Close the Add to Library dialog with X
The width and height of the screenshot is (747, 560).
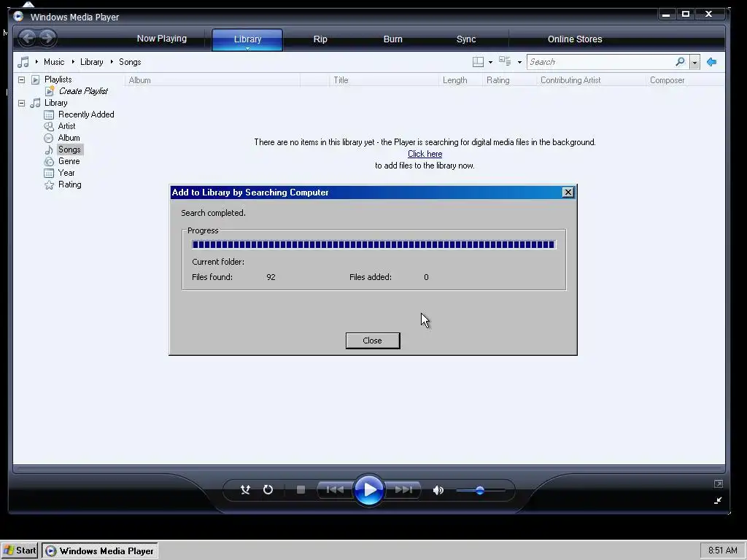click(x=568, y=192)
